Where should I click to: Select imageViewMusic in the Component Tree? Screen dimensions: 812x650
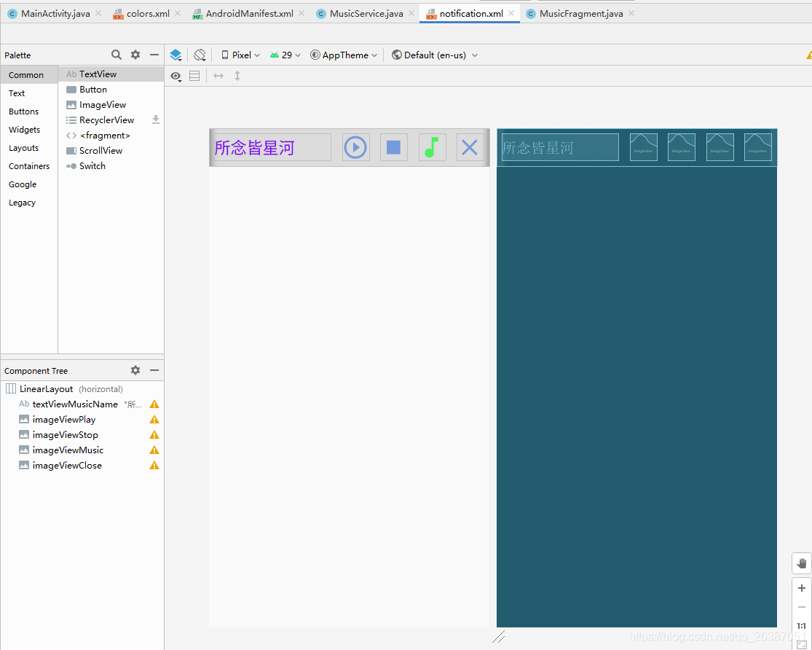[x=82, y=450]
